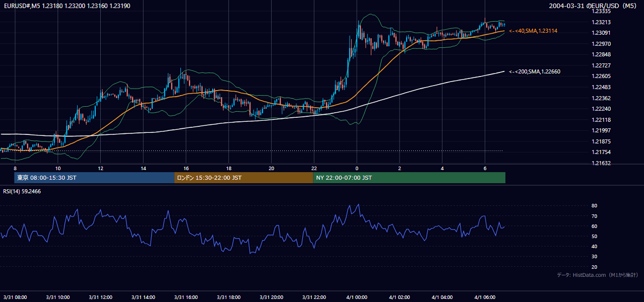Viewport: 644px width, 302px height.
Task: Click the 3/31 22:00 date label
Action: pyautogui.click(x=314, y=297)
